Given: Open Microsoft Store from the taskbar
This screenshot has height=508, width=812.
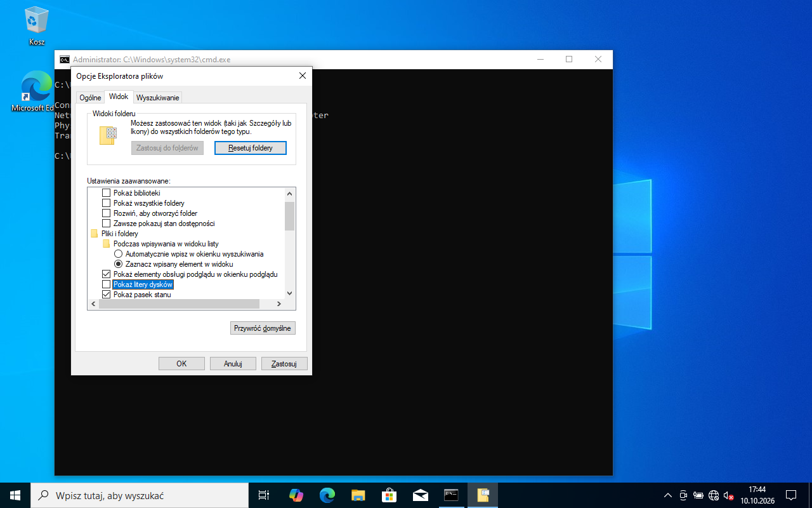Looking at the screenshot, I should pyautogui.click(x=389, y=495).
